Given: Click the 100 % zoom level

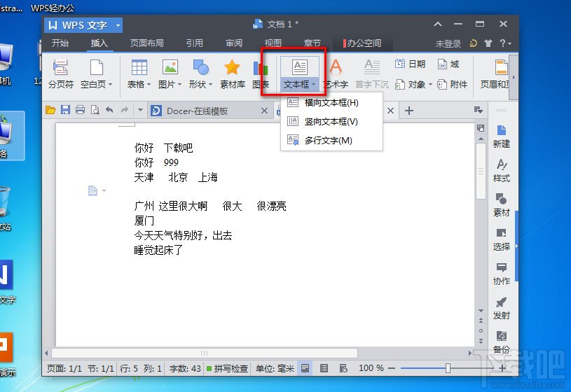Looking at the screenshot, I should coord(371,368).
